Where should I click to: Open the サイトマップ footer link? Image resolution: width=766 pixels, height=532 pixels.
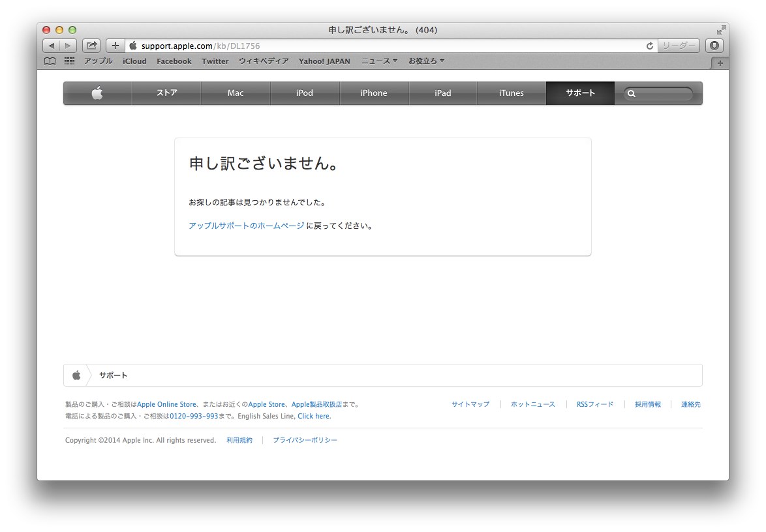[470, 404]
